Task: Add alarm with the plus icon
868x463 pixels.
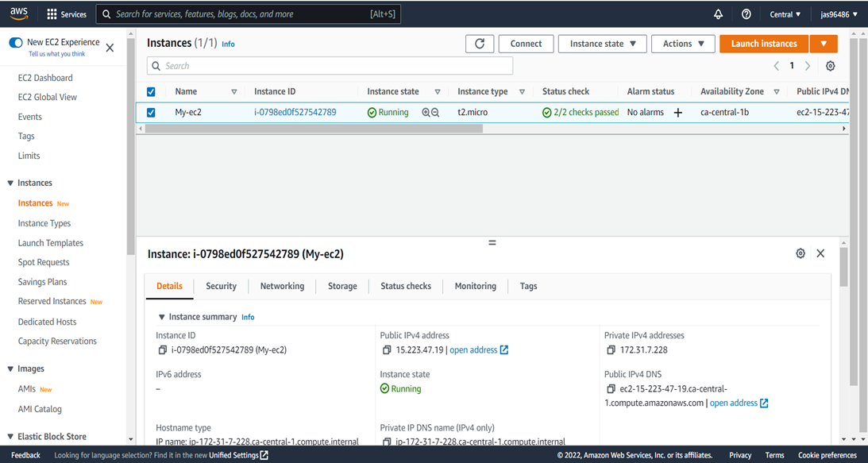Action: tap(677, 113)
